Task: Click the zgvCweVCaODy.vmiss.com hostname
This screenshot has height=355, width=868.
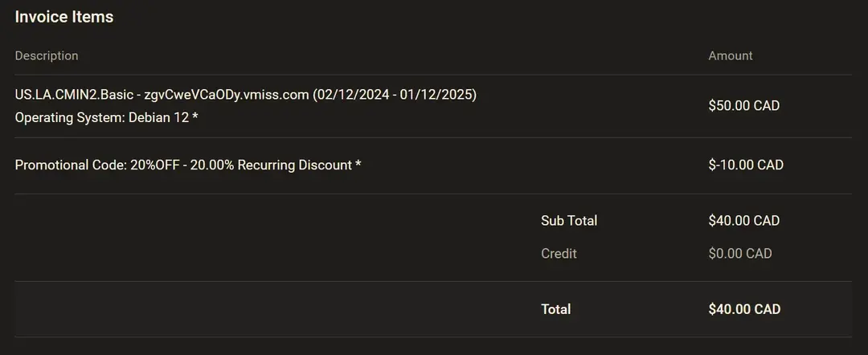Action: coord(227,95)
